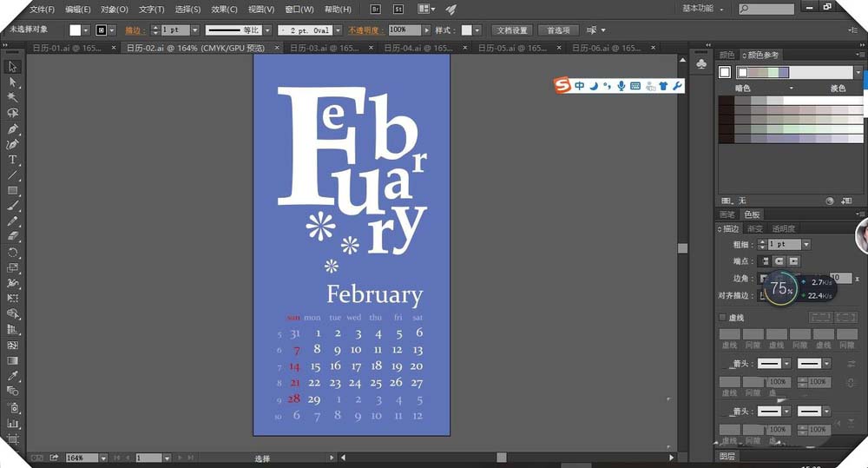Open Adobe Bridge with the Br icon
The width and height of the screenshot is (868, 468).
[x=375, y=10]
